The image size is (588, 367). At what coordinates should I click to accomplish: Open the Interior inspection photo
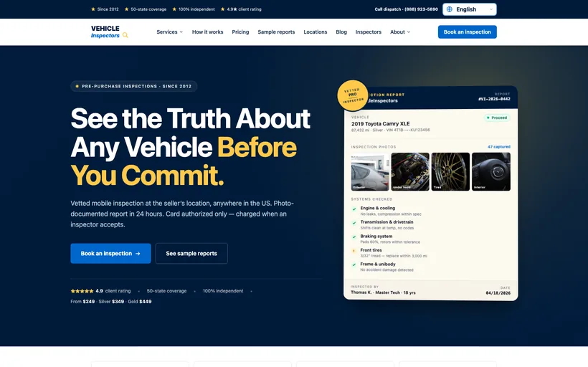491,171
